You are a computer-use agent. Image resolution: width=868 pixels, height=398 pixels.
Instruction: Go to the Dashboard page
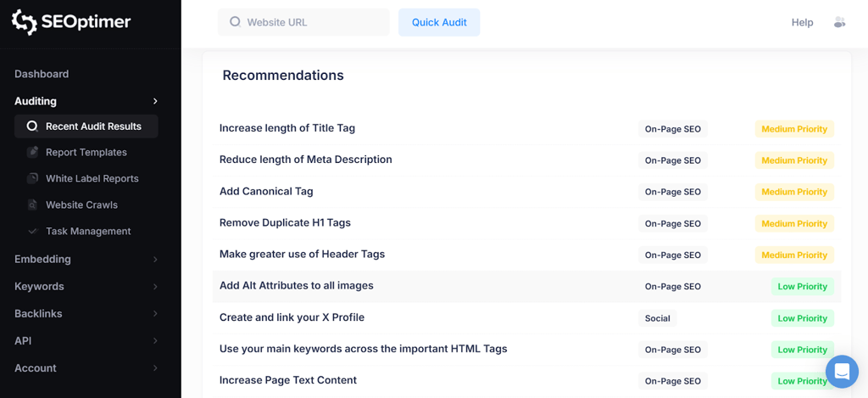click(x=42, y=74)
